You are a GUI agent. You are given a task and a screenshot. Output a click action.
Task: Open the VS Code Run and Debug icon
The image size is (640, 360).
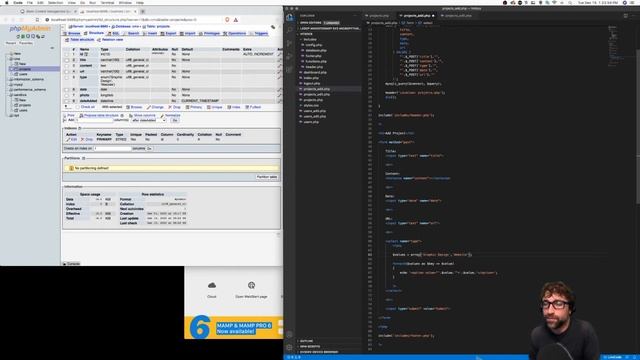click(289, 56)
